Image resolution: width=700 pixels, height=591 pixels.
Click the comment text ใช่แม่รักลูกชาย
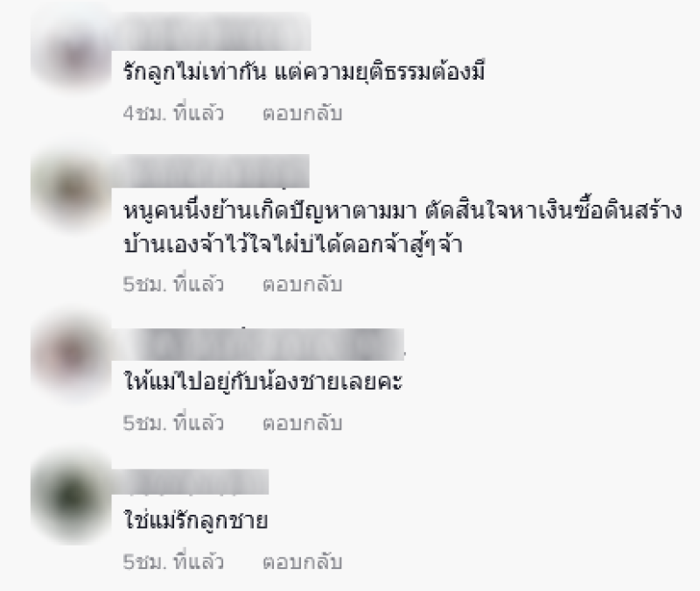coord(195,520)
